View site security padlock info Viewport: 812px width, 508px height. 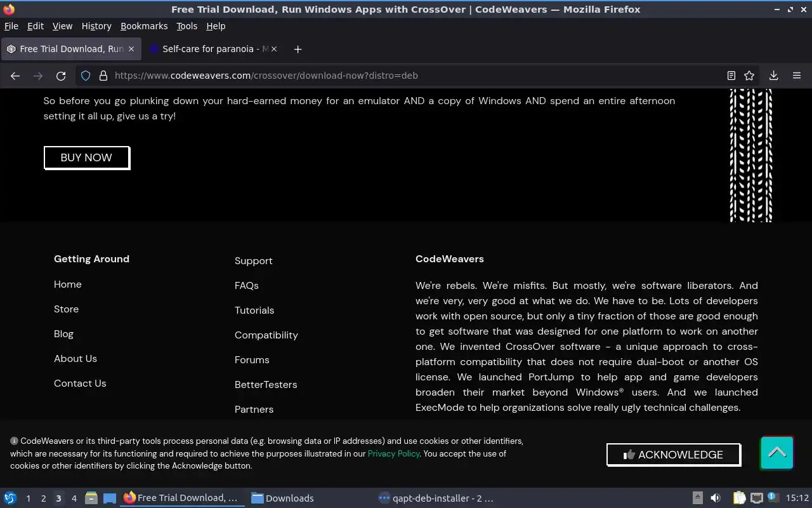pyautogui.click(x=103, y=76)
